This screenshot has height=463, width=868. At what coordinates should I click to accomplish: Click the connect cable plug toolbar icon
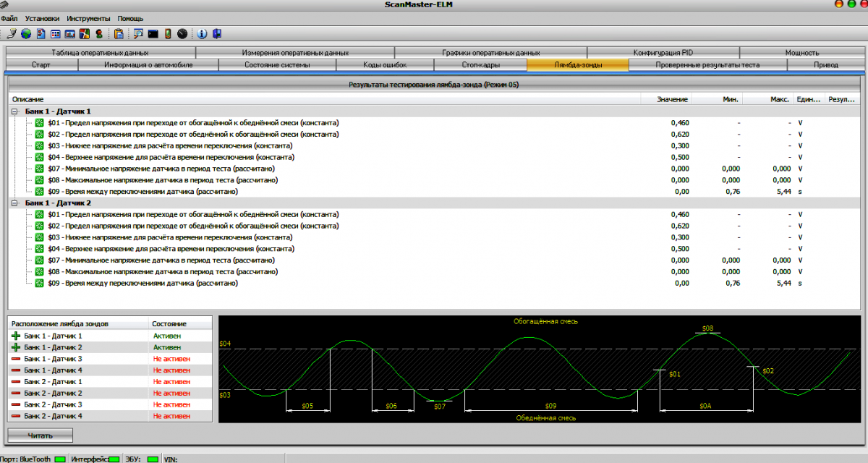pyautogui.click(x=12, y=33)
